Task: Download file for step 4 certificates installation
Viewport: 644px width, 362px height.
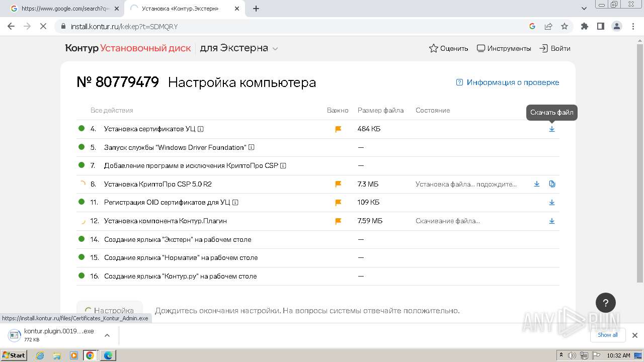Action: 552,129
